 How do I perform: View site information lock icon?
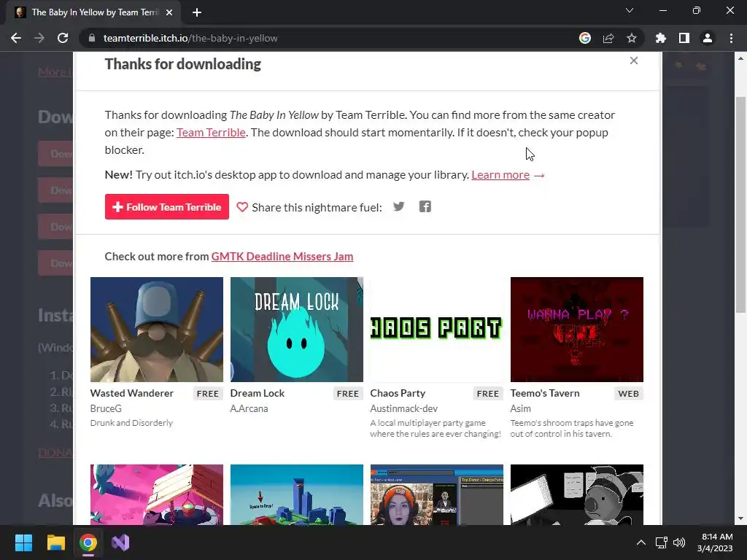pos(92,38)
